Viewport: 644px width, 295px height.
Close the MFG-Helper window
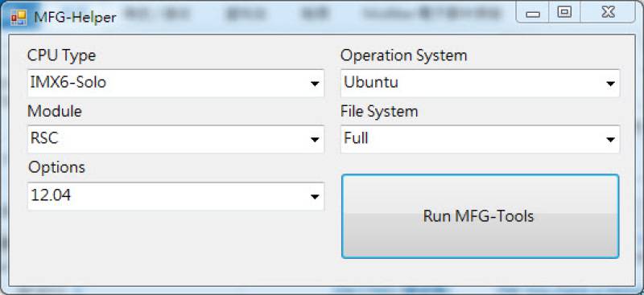pos(608,12)
